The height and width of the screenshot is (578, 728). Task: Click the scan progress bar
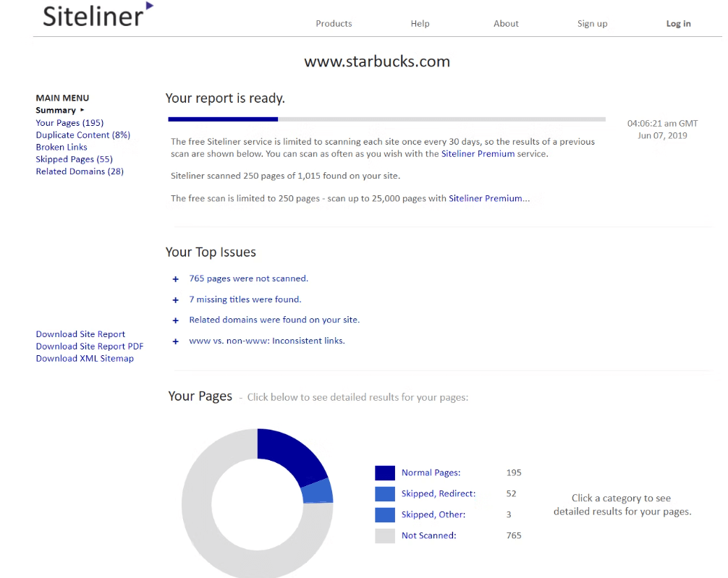[386, 119]
